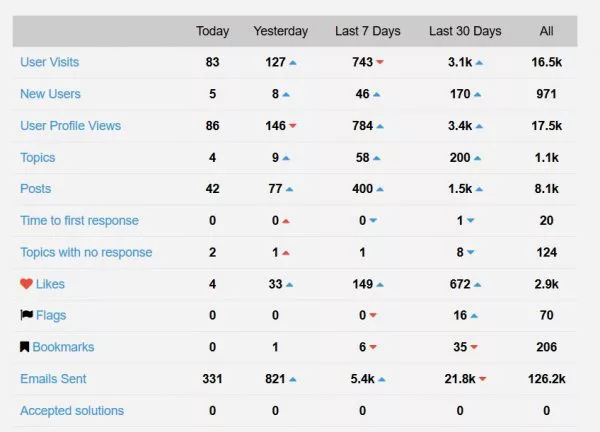Click the red down arrow beside 21.8k
This screenshot has height=432, width=600.
[483, 379]
